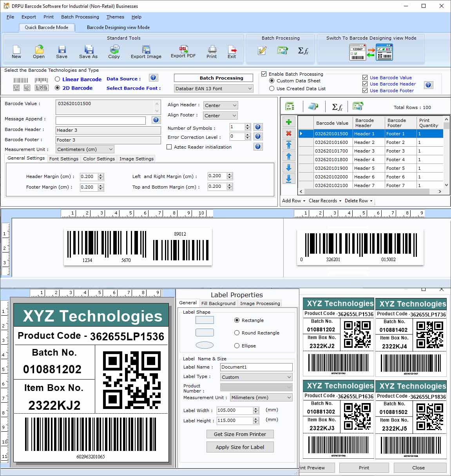
Task: Open the Select Barcode Font dropdown
Action: (x=250, y=88)
